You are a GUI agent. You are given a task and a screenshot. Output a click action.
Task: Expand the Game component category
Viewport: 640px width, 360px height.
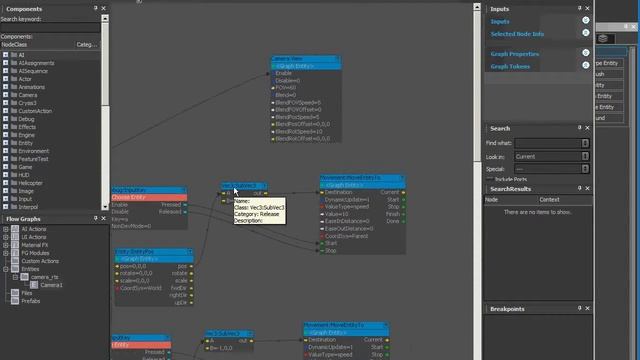(5, 167)
